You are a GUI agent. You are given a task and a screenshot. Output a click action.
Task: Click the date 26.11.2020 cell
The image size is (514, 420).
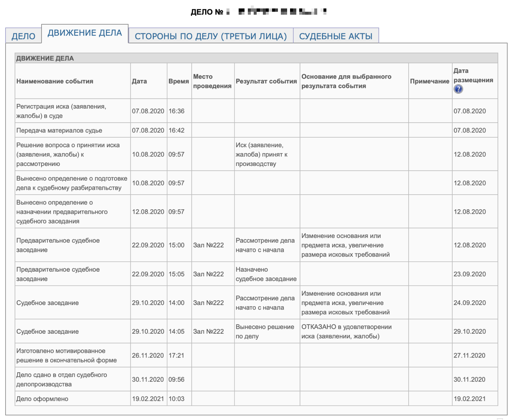pos(148,355)
